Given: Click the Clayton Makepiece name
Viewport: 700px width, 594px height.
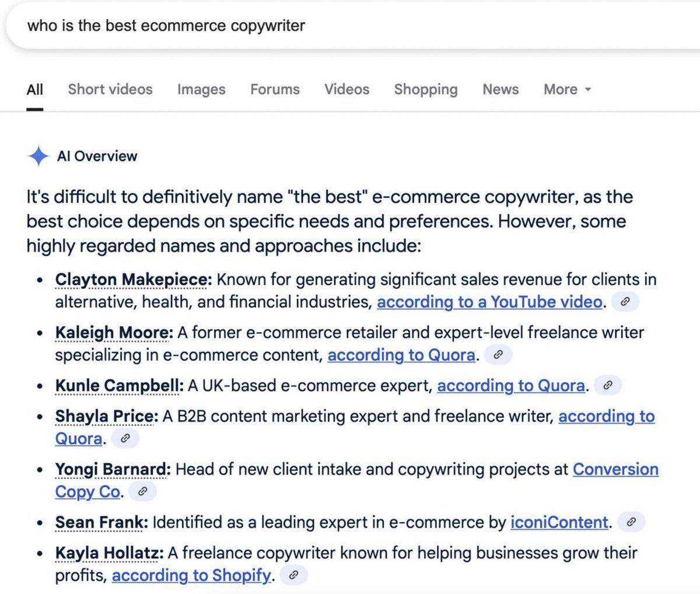Looking at the screenshot, I should [x=131, y=279].
